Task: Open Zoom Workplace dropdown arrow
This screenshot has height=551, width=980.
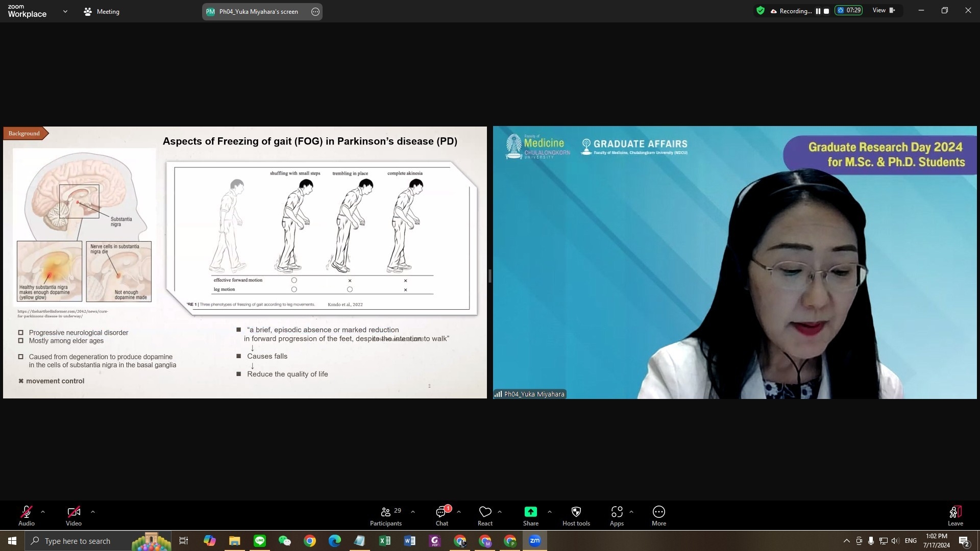Action: tap(65, 11)
